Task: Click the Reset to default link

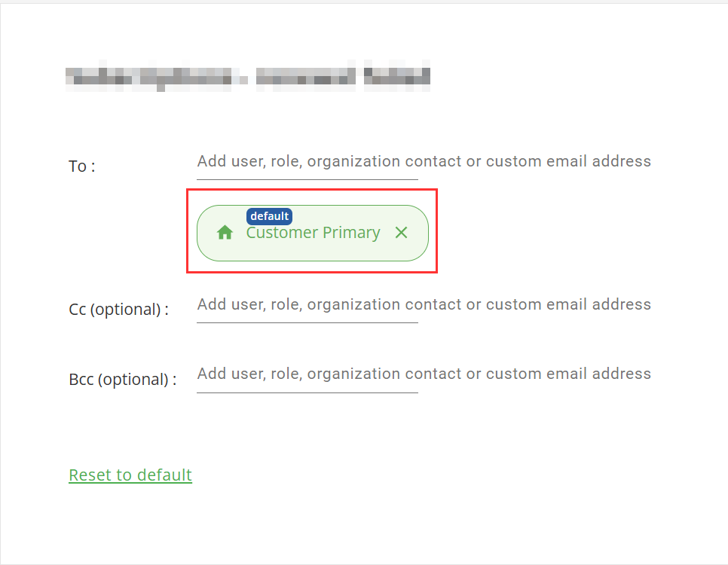Action: coord(130,475)
